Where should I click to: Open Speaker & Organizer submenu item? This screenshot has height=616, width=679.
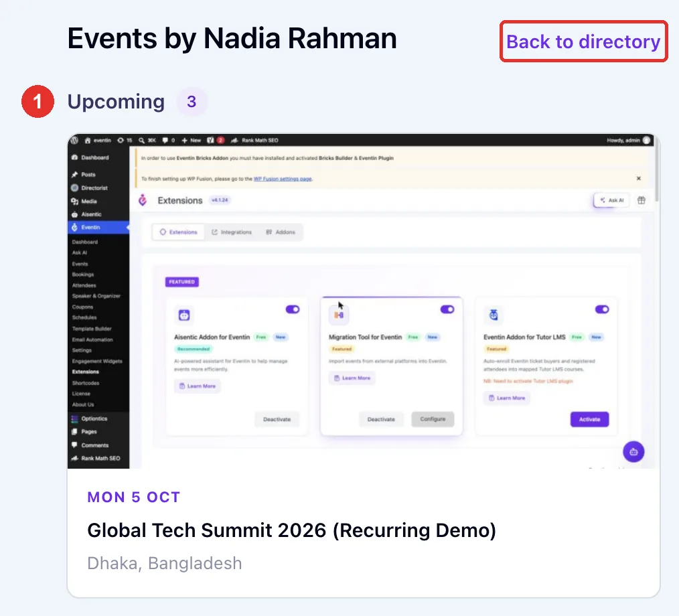pos(96,296)
